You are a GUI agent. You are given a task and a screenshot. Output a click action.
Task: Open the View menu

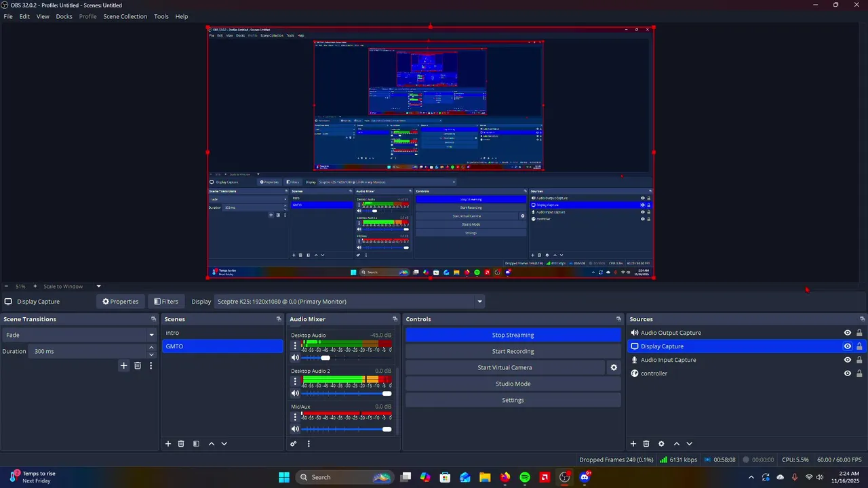43,16
